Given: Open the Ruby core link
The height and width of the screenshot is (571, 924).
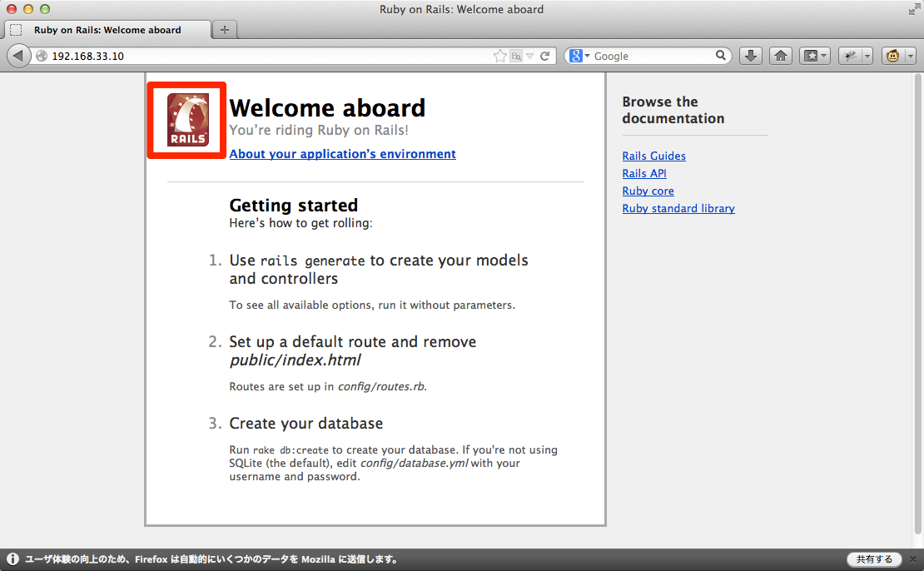Looking at the screenshot, I should [x=648, y=191].
